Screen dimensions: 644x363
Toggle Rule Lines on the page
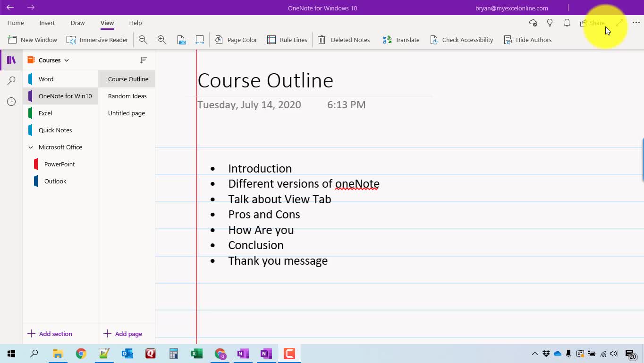287,40
